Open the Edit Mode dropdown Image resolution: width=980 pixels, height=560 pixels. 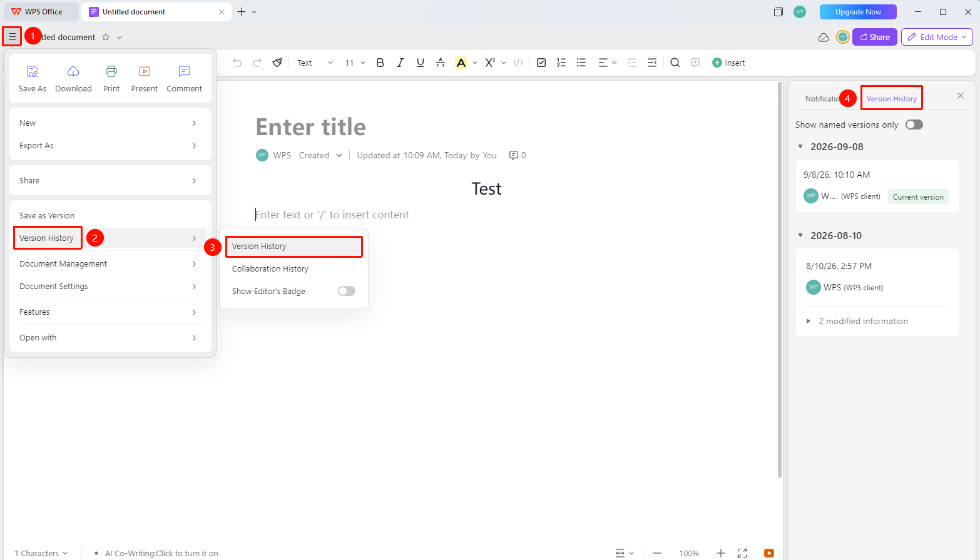pyautogui.click(x=937, y=37)
